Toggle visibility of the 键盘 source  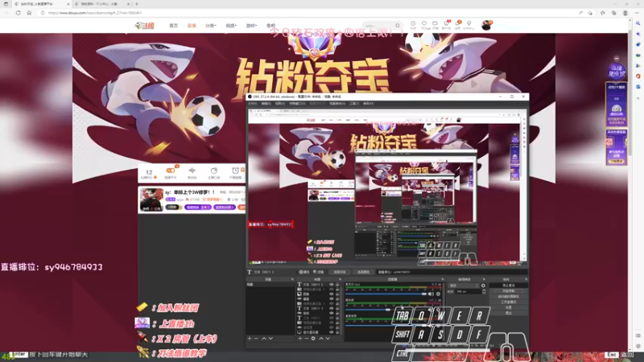click(x=332, y=298)
